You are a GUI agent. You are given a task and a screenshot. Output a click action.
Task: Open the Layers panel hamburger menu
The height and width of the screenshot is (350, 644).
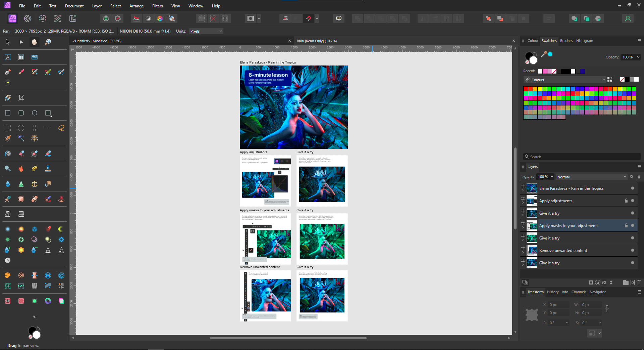[x=640, y=167]
